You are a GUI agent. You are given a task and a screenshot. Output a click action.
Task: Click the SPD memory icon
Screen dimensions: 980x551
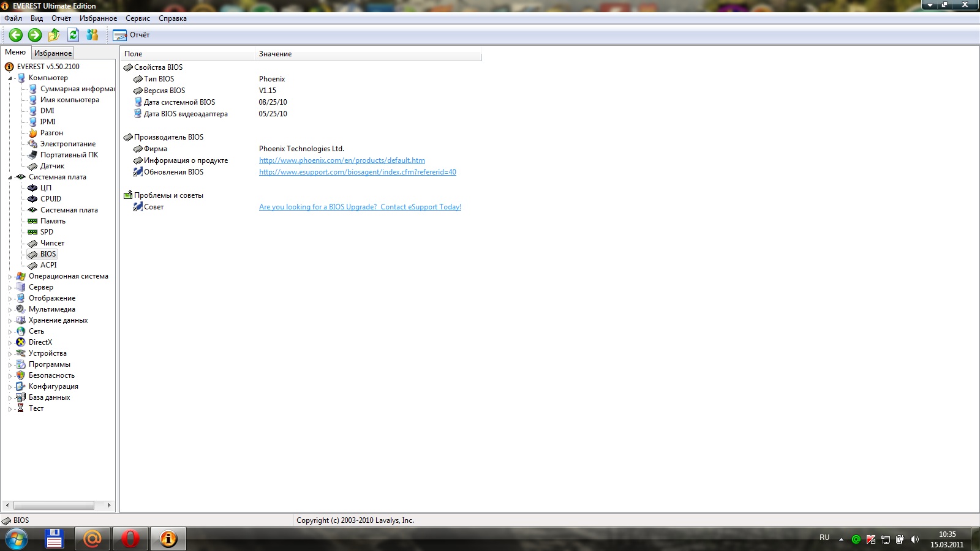32,232
